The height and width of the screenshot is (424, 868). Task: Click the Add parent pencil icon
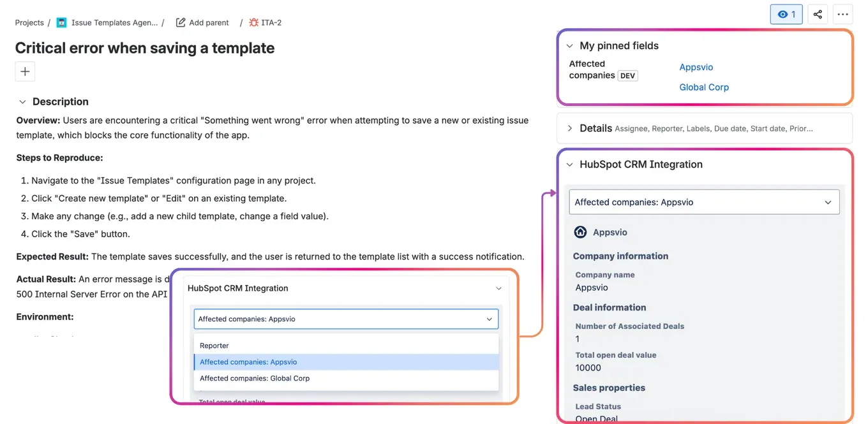(181, 22)
